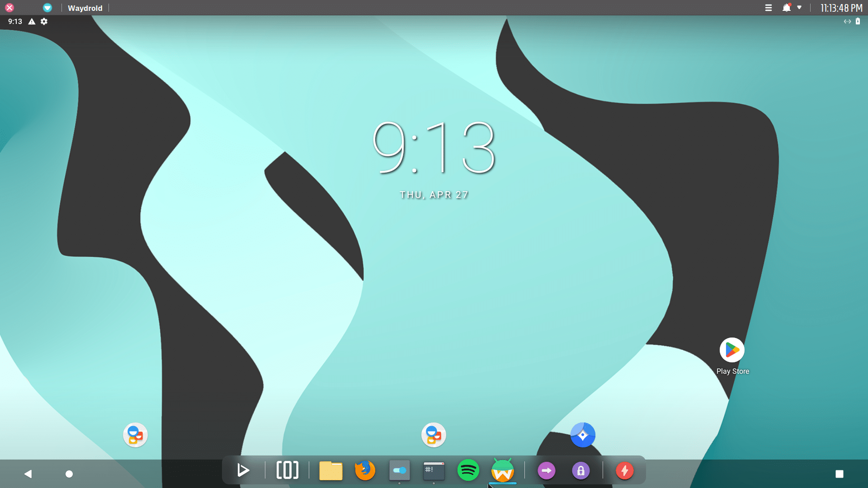Select the Waydroid window title

[85, 7]
